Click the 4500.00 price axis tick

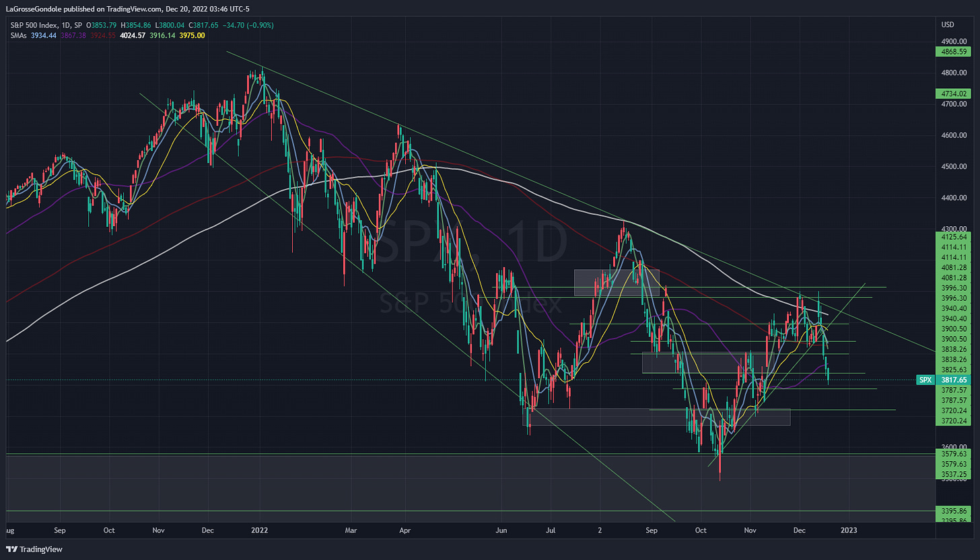[x=954, y=166]
